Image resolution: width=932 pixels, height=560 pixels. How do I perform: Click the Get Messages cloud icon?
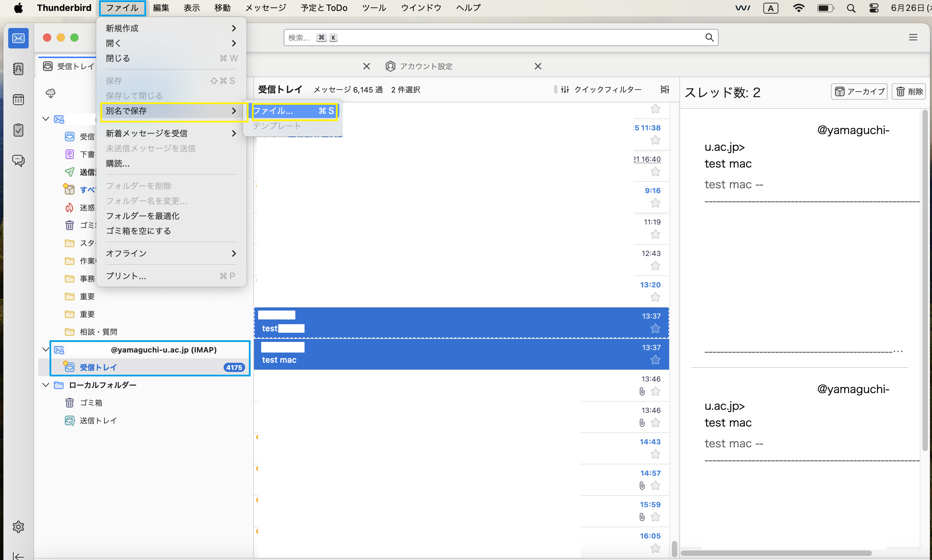51,93
